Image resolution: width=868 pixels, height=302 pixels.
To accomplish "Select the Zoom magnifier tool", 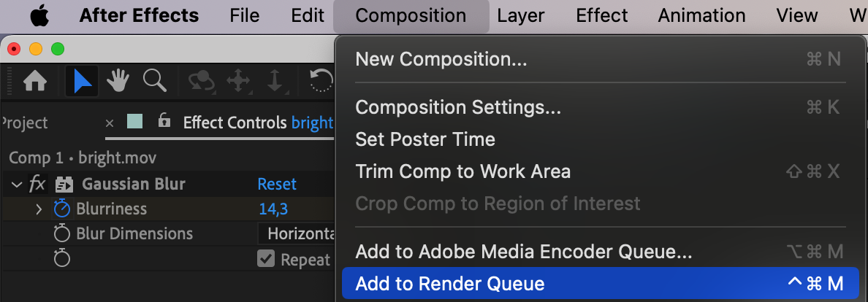I will coord(154,81).
